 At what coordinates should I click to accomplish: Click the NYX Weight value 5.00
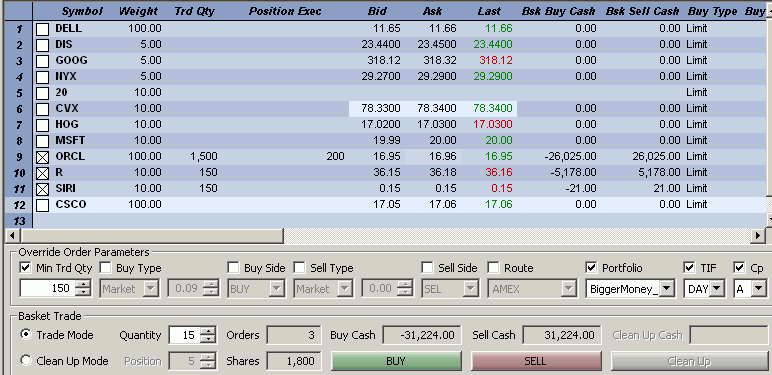coord(151,76)
